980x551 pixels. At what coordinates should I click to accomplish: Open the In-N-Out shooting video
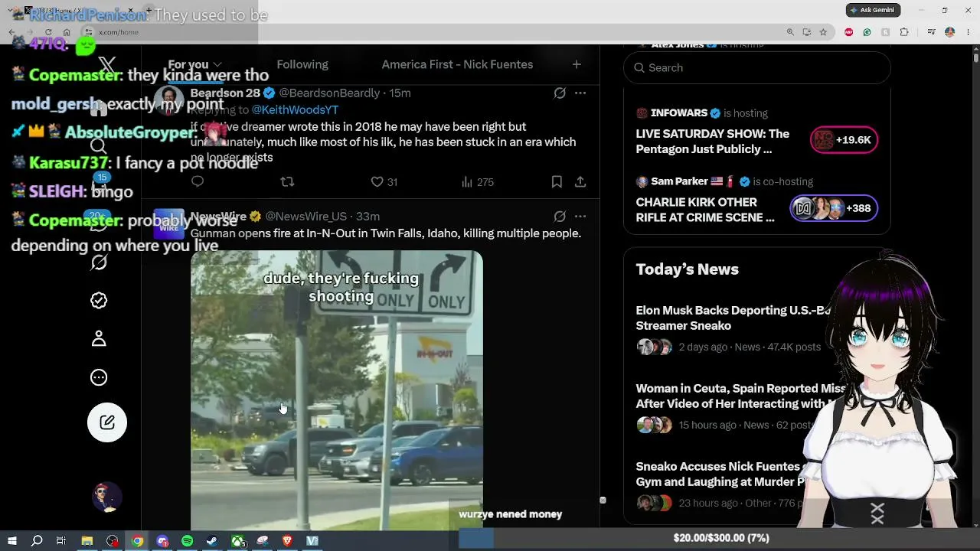tap(337, 390)
